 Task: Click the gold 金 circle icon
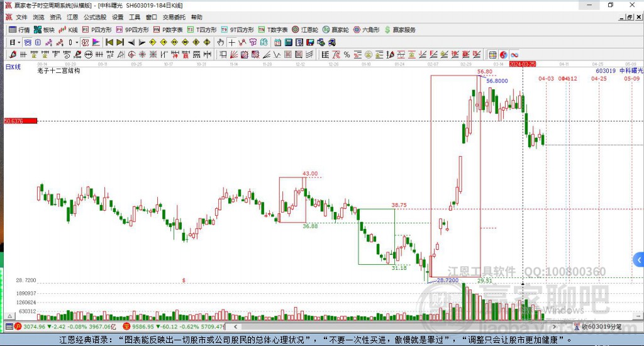[x=369, y=54]
